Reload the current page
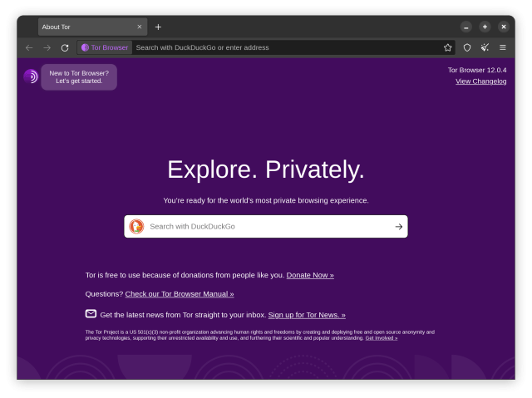This screenshot has height=398, width=532. click(65, 48)
